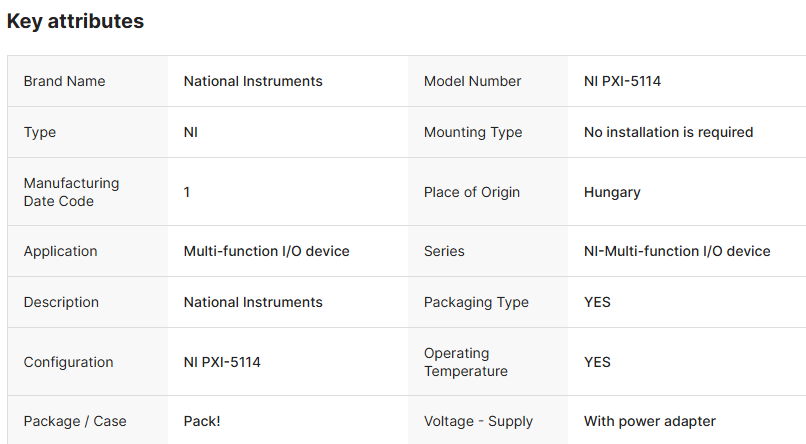
Task: Click the "Configuration" label cell
Action: [68, 362]
